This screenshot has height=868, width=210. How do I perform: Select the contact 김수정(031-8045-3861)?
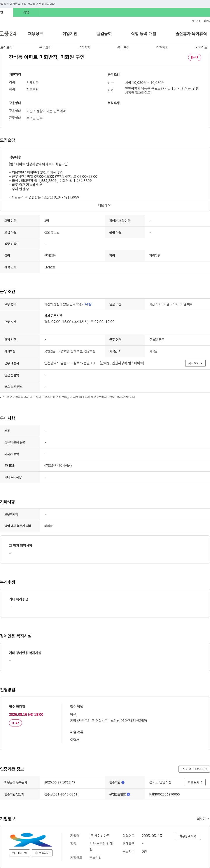[61, 794]
